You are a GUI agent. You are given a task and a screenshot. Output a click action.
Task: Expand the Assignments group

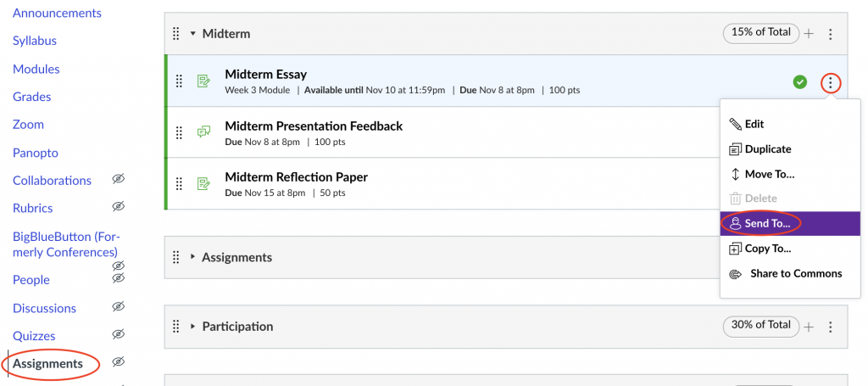pyautogui.click(x=192, y=257)
